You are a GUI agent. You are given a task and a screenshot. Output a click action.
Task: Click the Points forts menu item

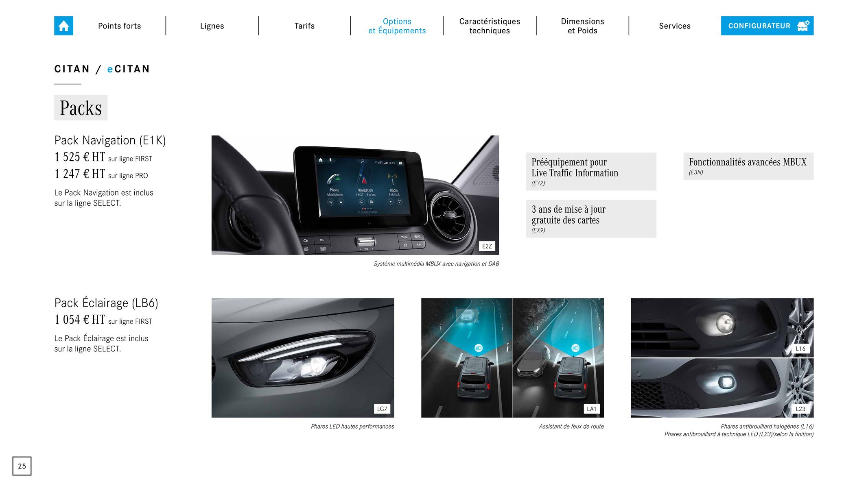[120, 25]
